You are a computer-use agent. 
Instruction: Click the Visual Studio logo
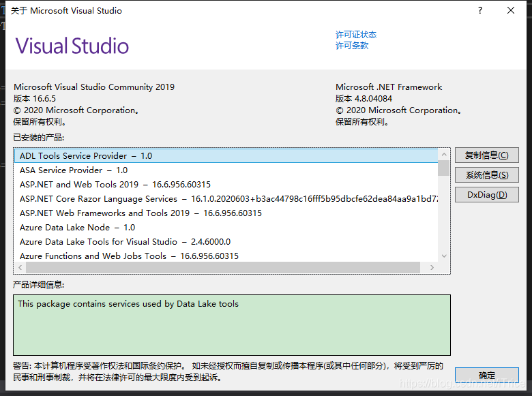point(72,46)
